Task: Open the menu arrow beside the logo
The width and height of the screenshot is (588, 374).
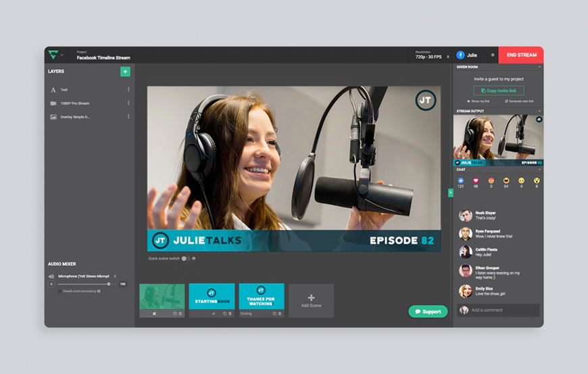Action: [x=62, y=55]
